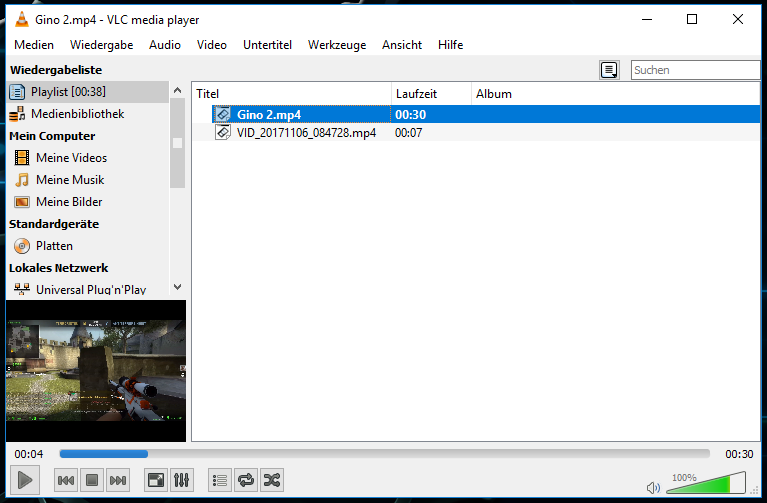Click the sidebar scrollbar thumb
The image size is (767, 503).
[x=177, y=143]
